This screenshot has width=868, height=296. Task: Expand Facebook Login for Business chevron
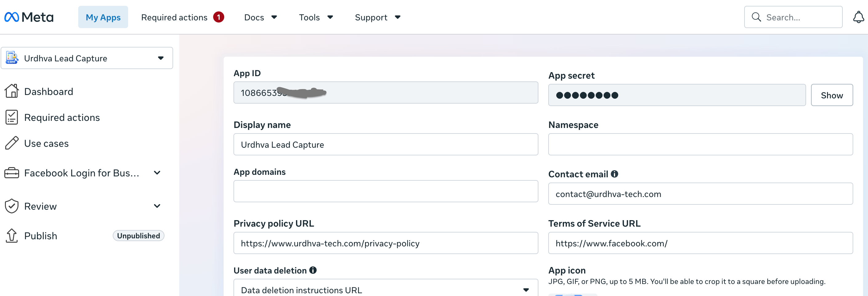point(157,173)
